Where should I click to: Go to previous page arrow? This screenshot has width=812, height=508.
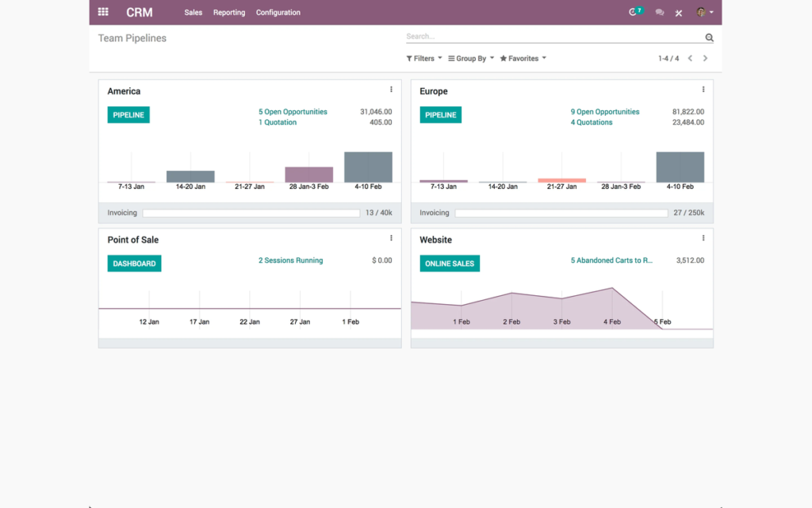(x=690, y=59)
